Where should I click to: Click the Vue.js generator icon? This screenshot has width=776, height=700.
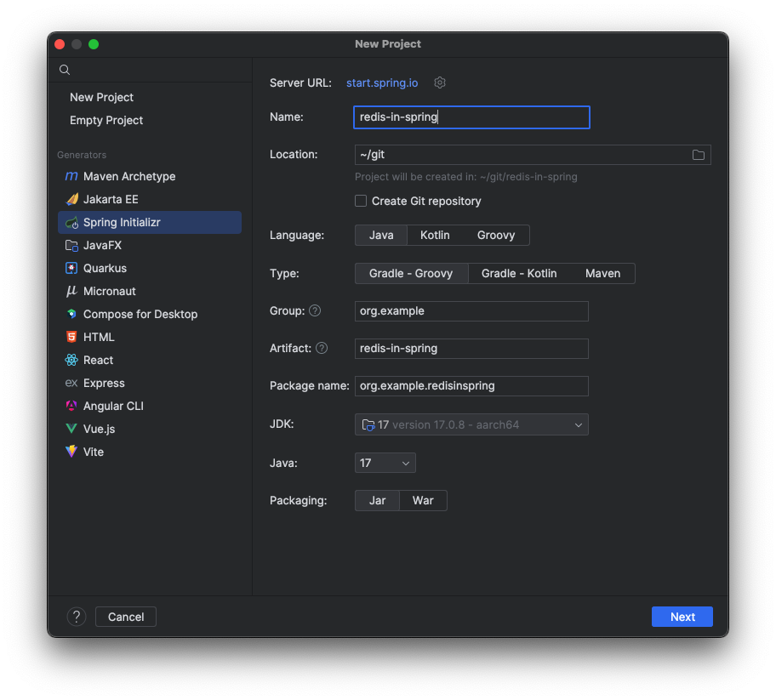[x=71, y=429]
